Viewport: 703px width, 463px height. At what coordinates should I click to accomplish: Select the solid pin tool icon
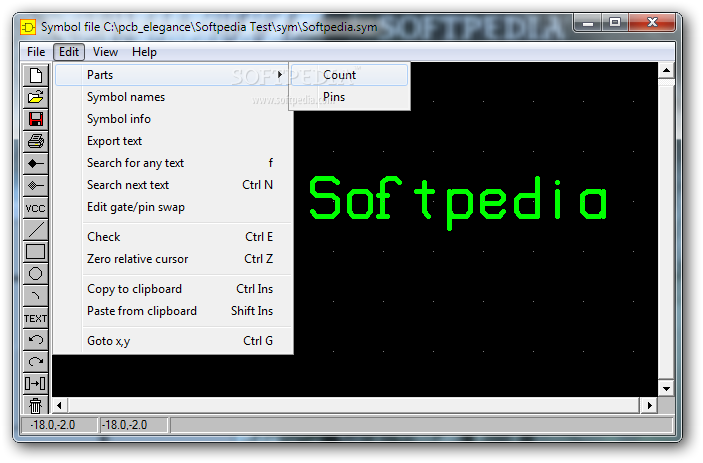(x=35, y=163)
